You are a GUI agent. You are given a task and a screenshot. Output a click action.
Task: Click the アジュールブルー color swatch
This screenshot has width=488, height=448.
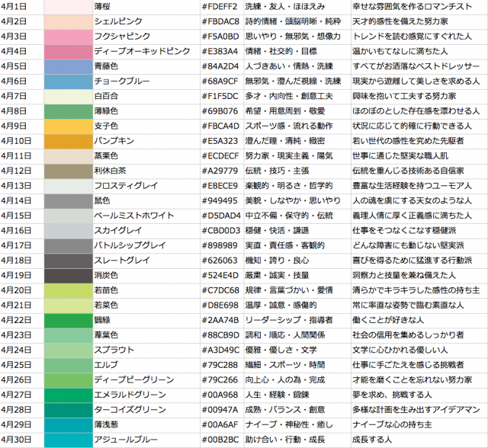[x=68, y=440]
